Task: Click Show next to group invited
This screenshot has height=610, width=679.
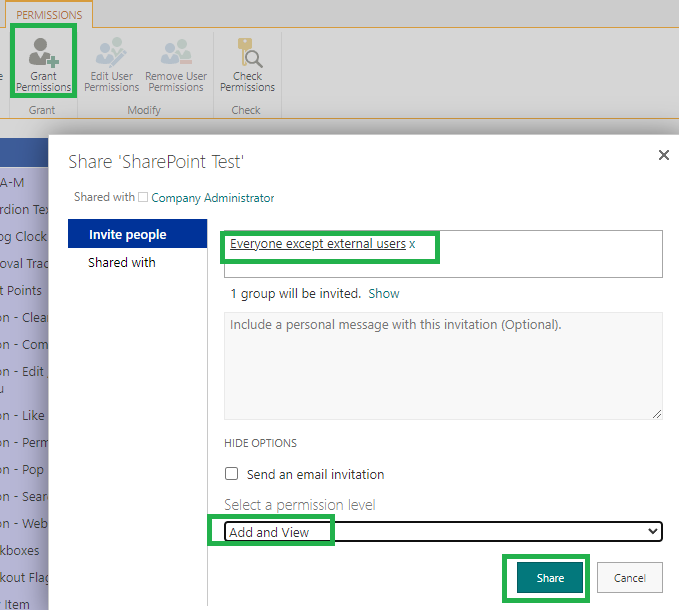Action: [x=384, y=294]
